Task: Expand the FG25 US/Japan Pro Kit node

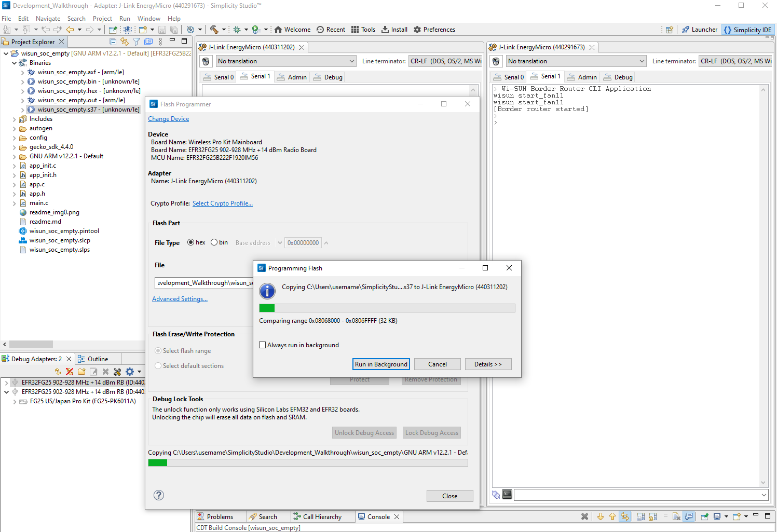Action: pyautogui.click(x=15, y=401)
